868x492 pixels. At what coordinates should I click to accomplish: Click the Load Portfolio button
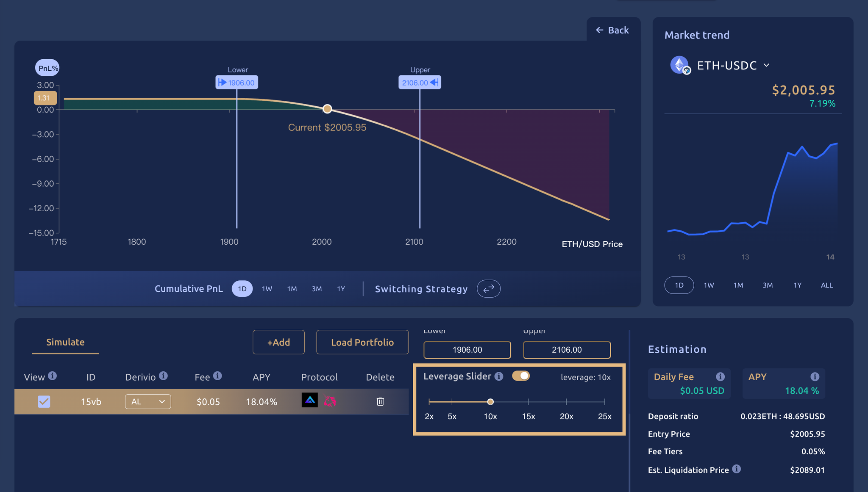(x=362, y=342)
